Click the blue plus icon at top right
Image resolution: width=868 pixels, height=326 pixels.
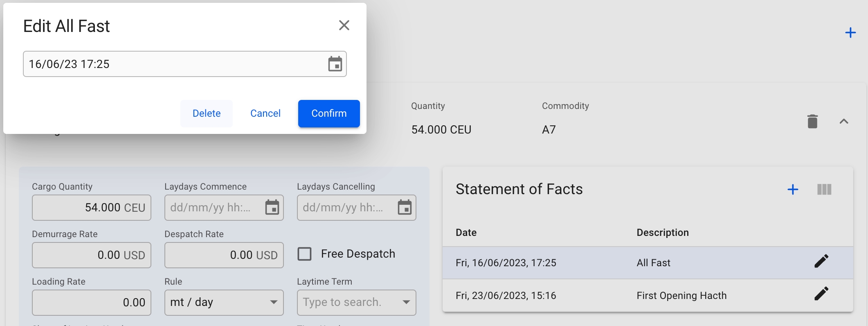pos(850,33)
